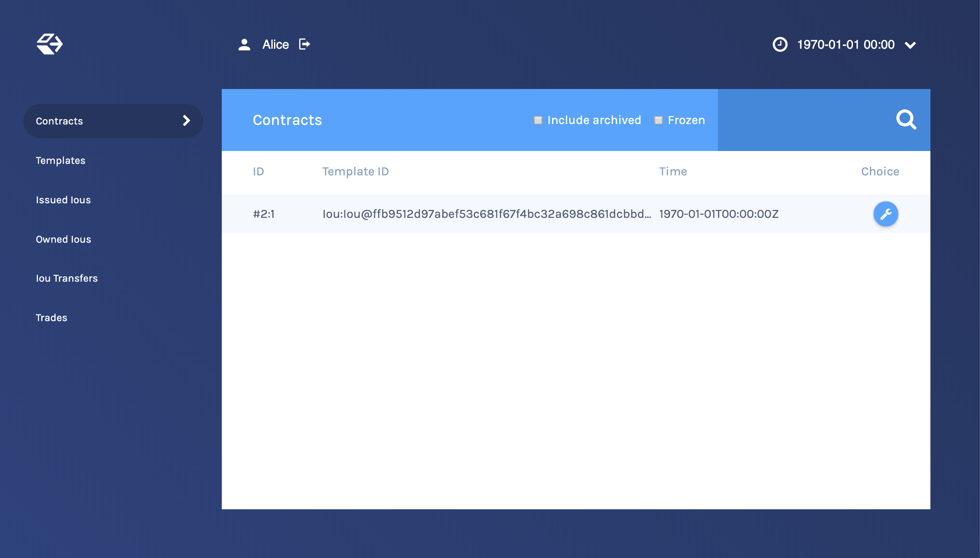This screenshot has width=980, height=558.
Task: Click the logout icon next to Alice
Action: click(304, 44)
